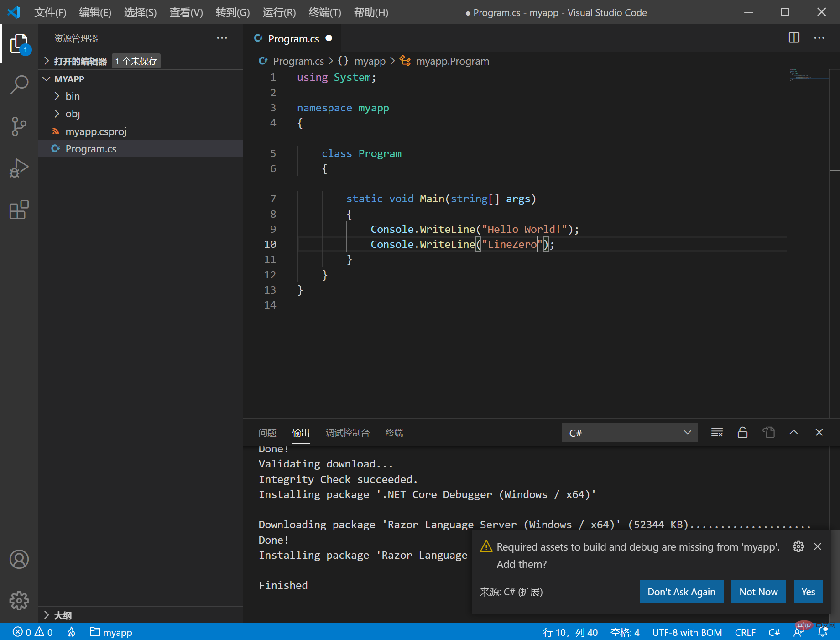Click UTF-8 with BOM in status bar
Viewport: 840px width, 640px height.
coord(687,632)
